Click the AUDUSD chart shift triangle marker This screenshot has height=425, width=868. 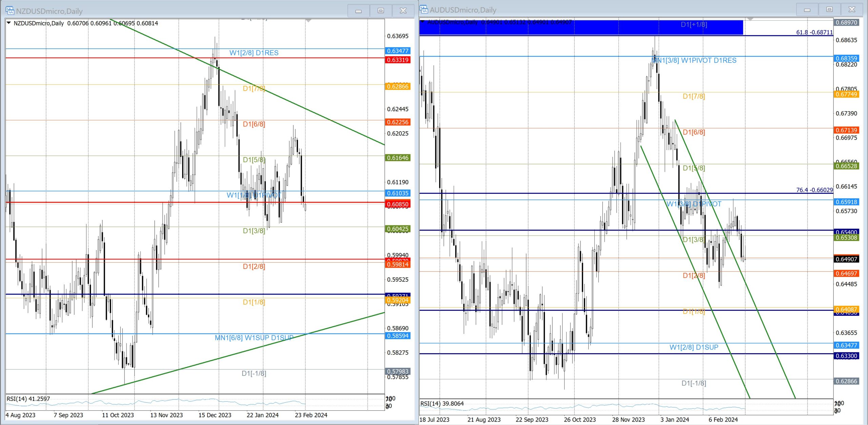[x=750, y=19]
